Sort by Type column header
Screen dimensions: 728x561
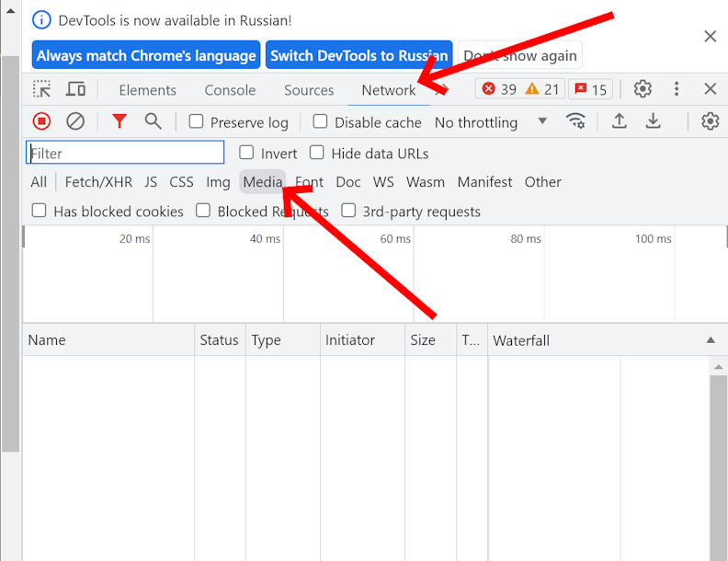click(283, 340)
